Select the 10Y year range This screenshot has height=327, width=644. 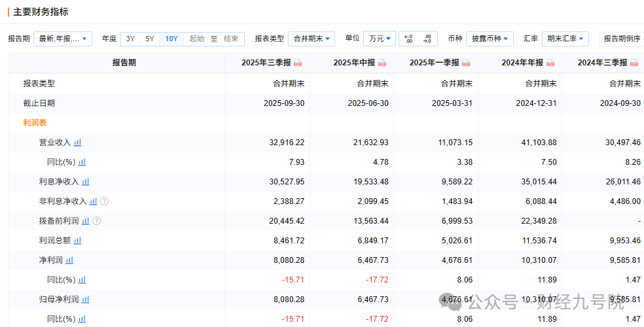point(171,39)
